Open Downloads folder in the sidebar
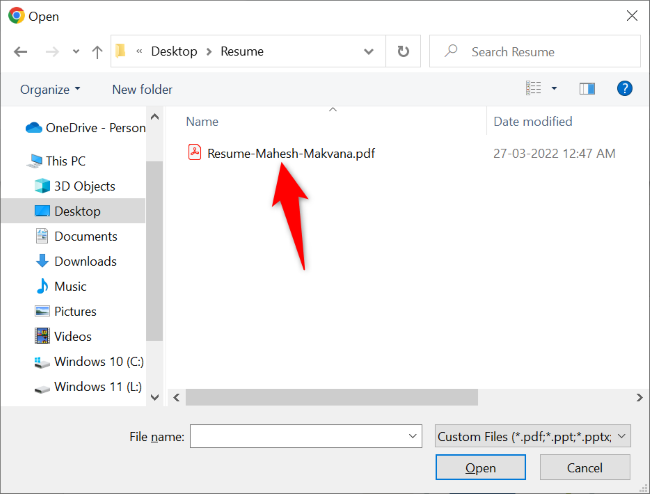The width and height of the screenshot is (650, 494). pos(85,261)
